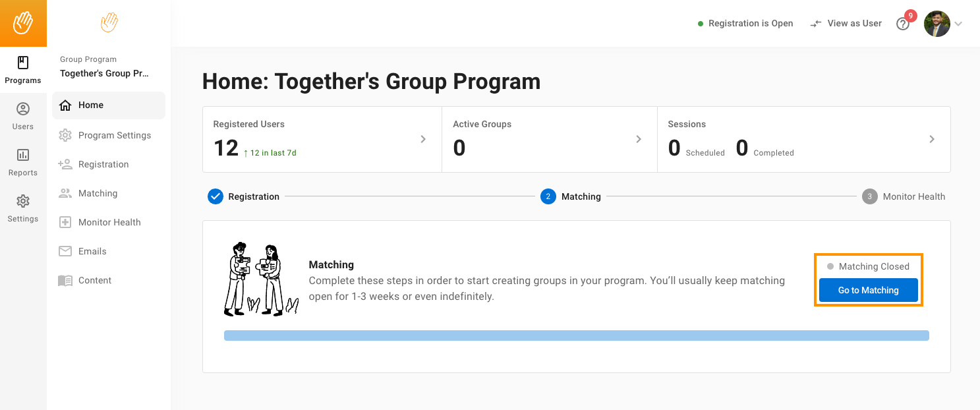Image resolution: width=980 pixels, height=410 pixels.
Task: Click the red 9 notification badge
Action: coord(911,15)
